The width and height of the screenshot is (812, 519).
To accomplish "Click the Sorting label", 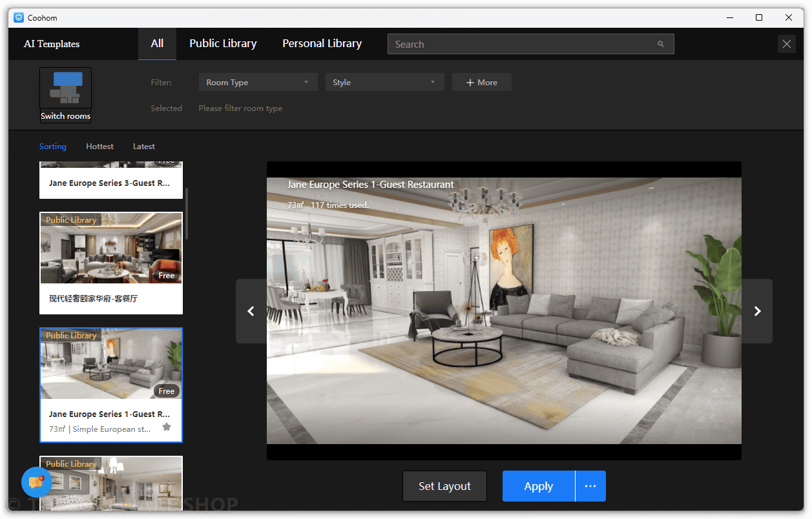I will click(x=53, y=147).
